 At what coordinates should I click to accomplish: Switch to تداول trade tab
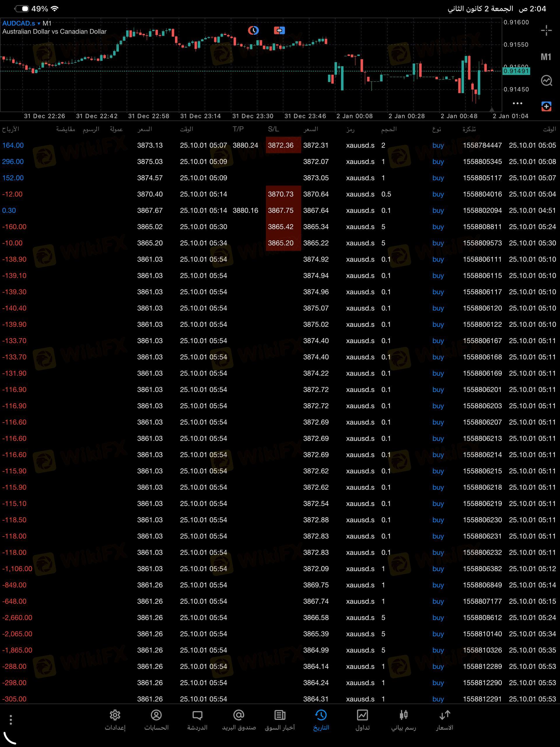pyautogui.click(x=362, y=720)
